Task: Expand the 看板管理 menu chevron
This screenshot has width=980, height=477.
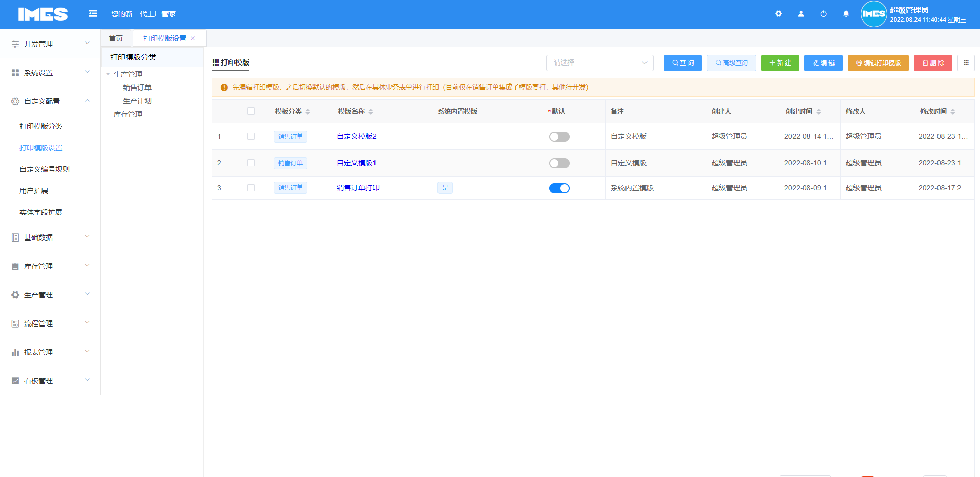Action: [x=87, y=380]
